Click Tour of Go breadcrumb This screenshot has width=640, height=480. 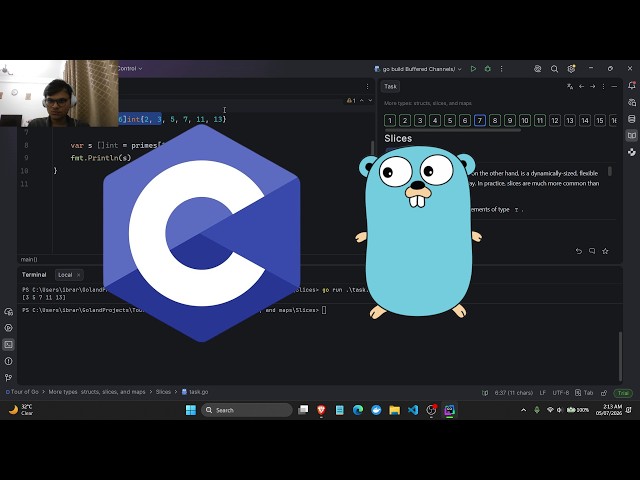24,392
